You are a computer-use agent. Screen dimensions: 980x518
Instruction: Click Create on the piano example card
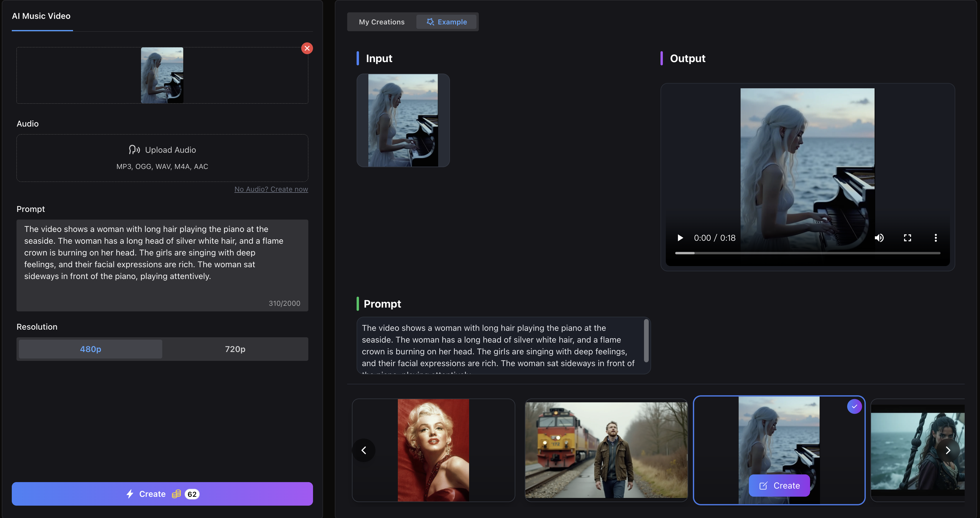tap(779, 485)
